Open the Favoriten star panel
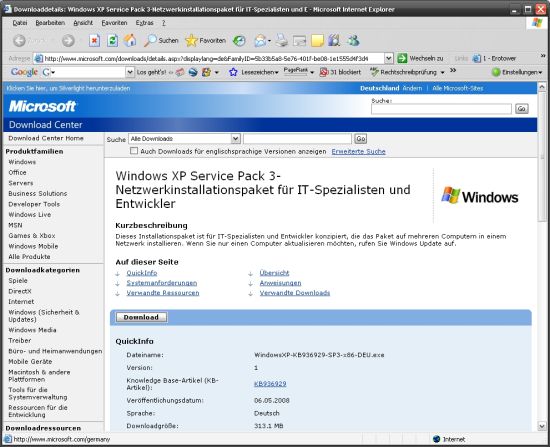 click(206, 41)
